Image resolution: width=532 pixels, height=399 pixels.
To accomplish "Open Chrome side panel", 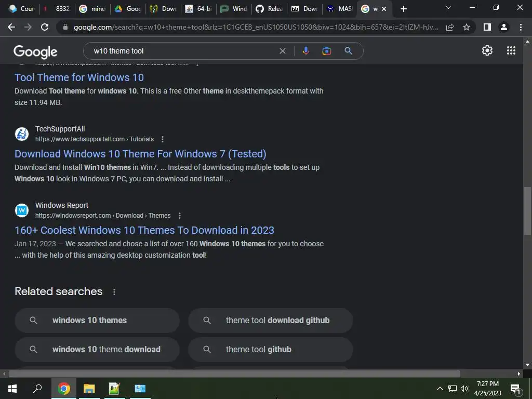I will [487, 27].
